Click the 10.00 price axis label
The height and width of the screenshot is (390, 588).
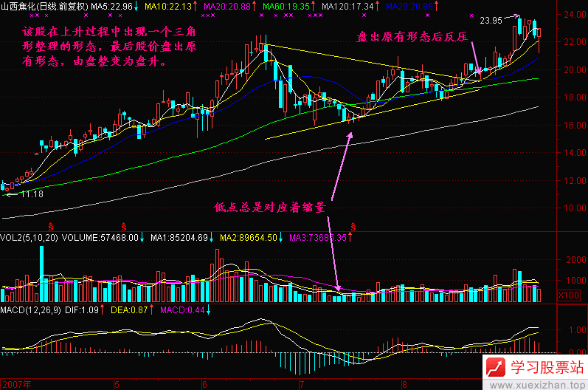575,208
